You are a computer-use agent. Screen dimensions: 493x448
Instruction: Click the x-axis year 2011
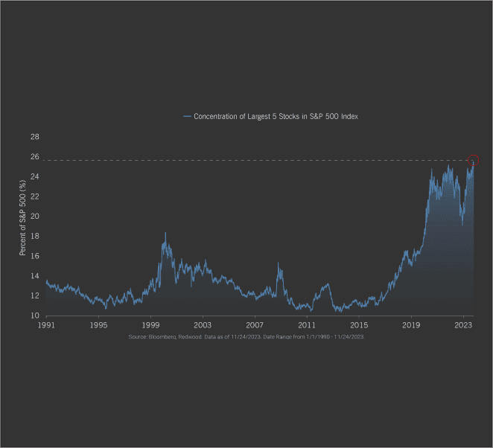tap(307, 325)
